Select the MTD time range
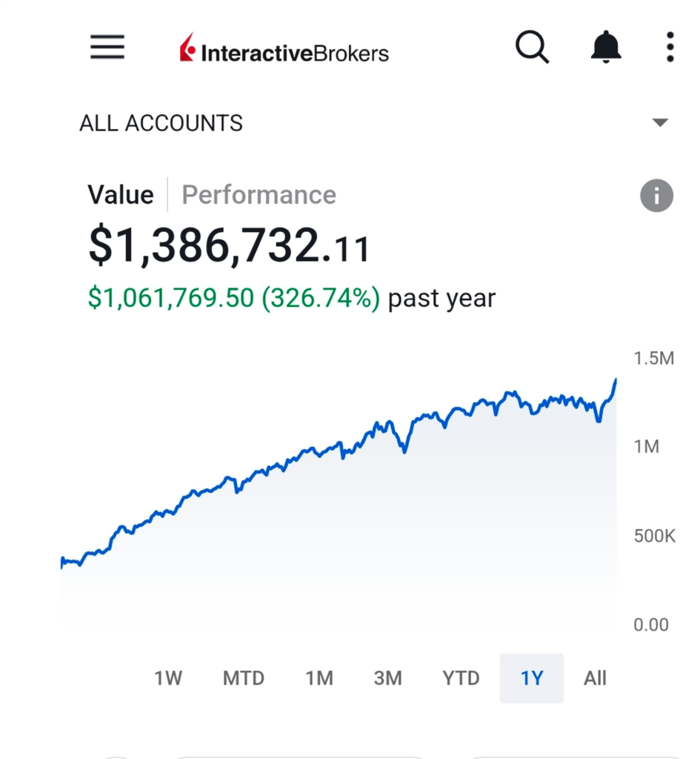700x759 pixels. coord(244,678)
